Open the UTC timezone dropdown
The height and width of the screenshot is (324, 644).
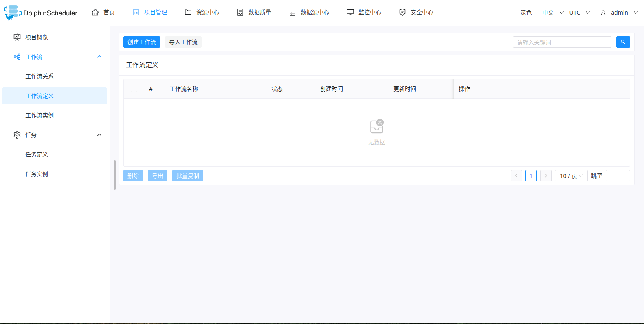579,13
